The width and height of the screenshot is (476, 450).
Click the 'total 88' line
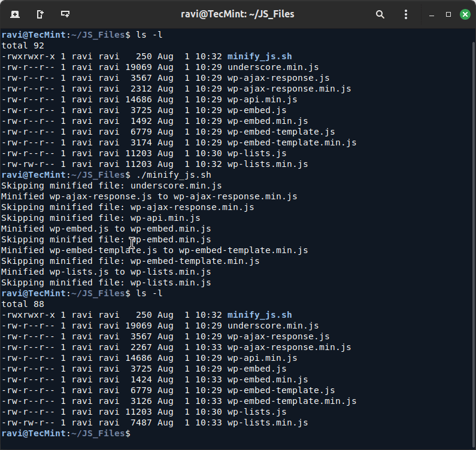click(x=23, y=305)
